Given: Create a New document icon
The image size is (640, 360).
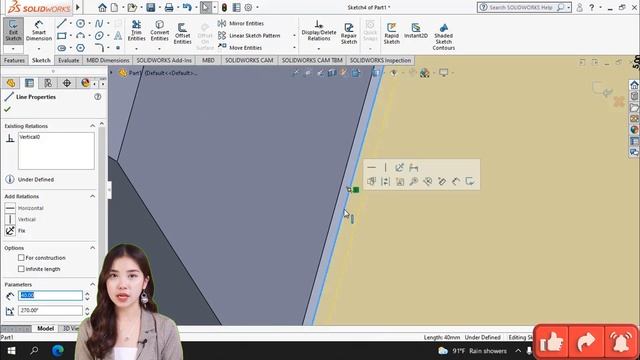Looking at the screenshot, I should [x=114, y=7].
